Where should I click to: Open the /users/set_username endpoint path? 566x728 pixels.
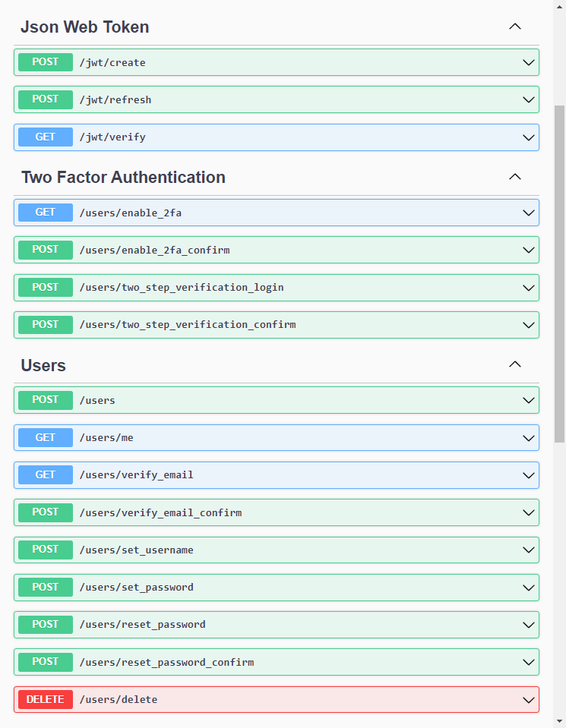point(136,550)
